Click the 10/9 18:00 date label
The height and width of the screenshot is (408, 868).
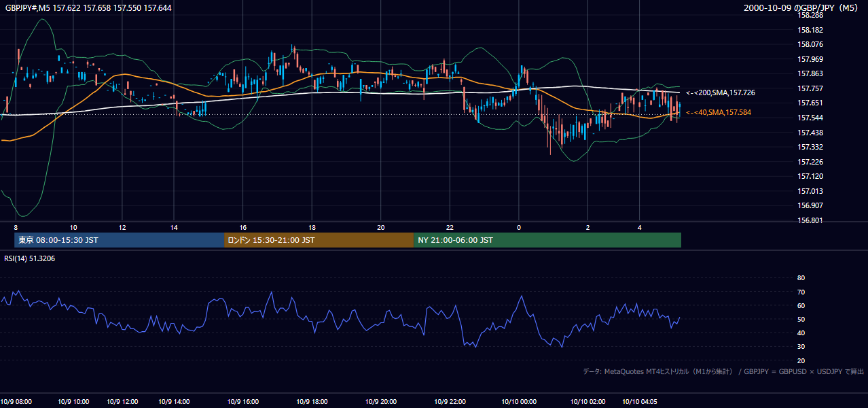(311, 402)
